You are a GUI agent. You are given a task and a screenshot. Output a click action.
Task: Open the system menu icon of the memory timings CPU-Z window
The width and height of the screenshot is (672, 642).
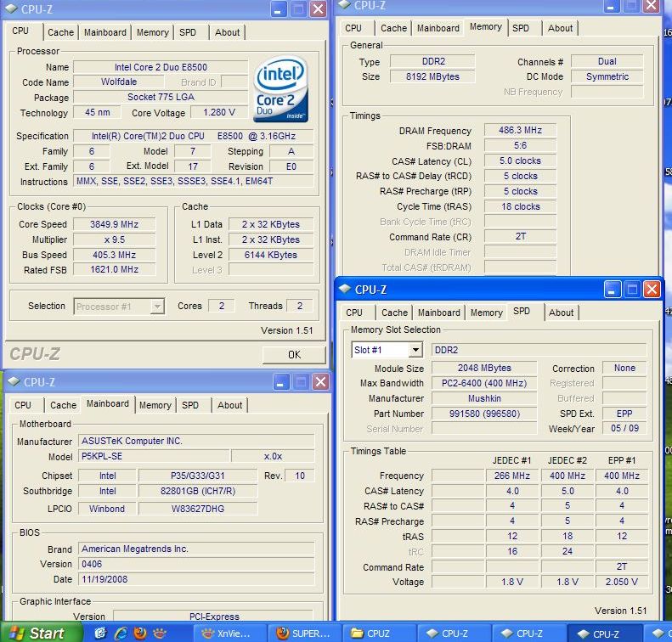pyautogui.click(x=344, y=5)
